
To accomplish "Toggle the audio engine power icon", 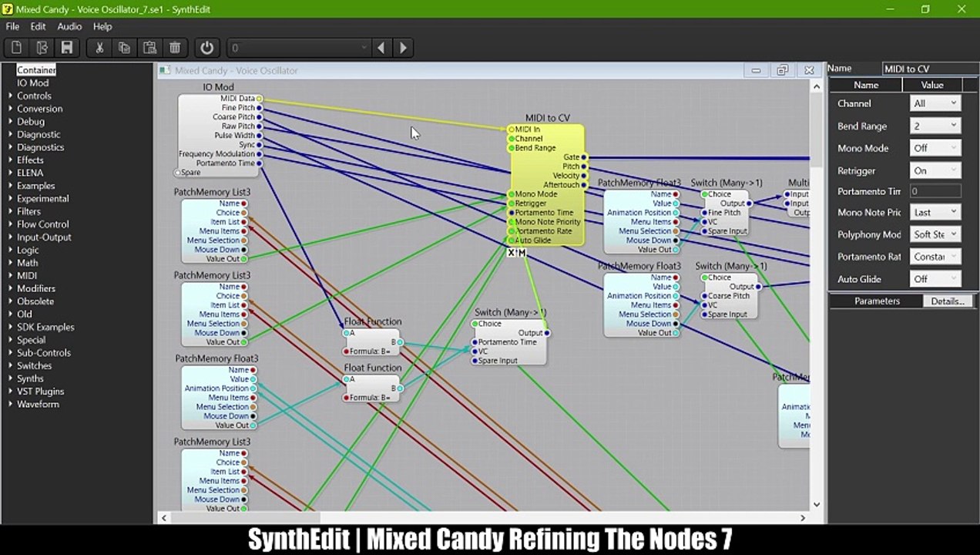I will (206, 48).
